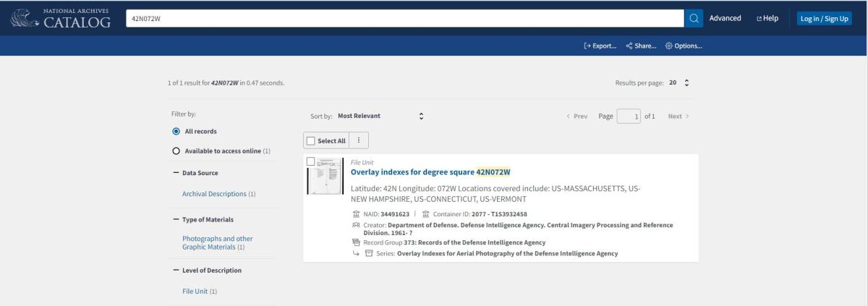The height and width of the screenshot is (306, 868).
Task: Open the three-dot menu beside Select All
Action: 359,140
